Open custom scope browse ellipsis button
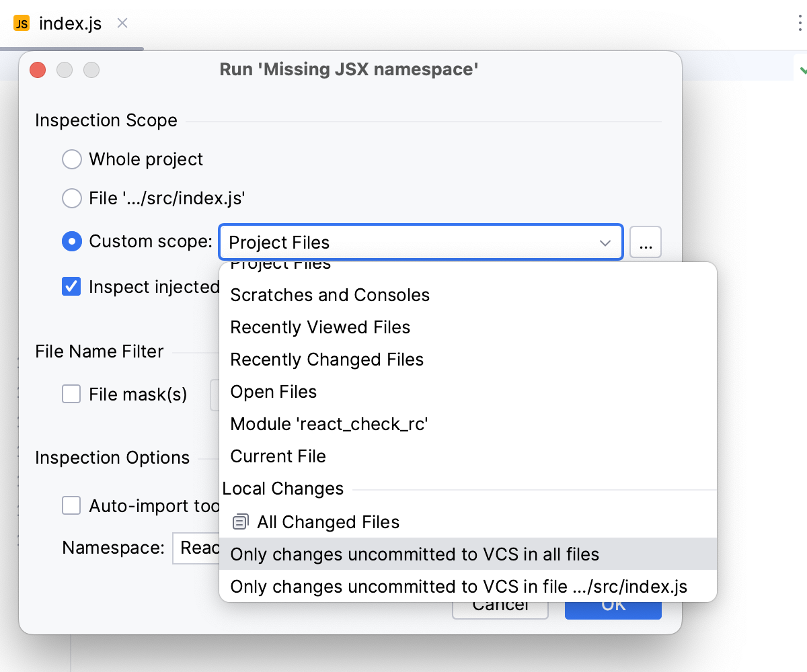This screenshot has height=672, width=807. pos(646,243)
